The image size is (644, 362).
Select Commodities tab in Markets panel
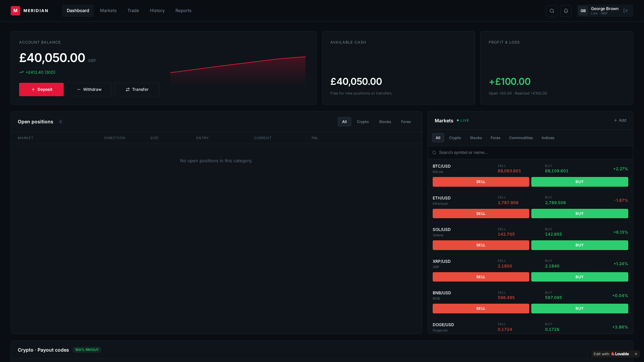pyautogui.click(x=521, y=138)
